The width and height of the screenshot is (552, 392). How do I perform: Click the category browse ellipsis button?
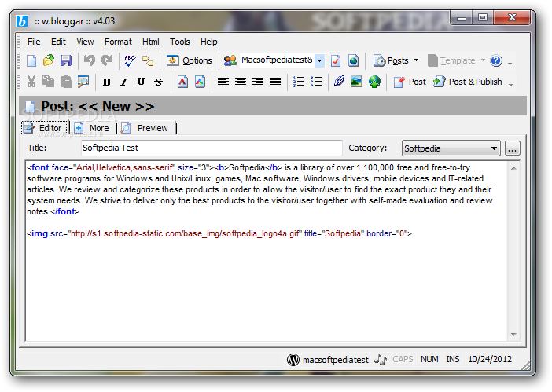512,148
